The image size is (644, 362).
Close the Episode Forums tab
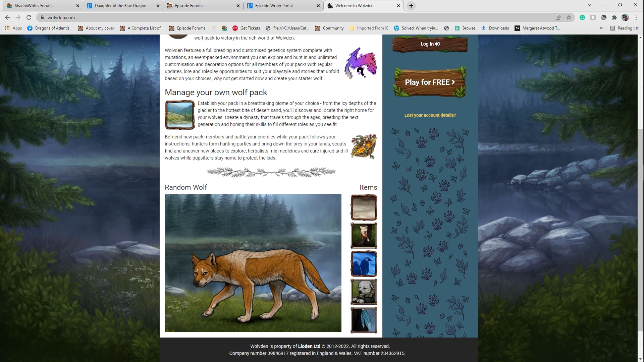[x=238, y=6]
